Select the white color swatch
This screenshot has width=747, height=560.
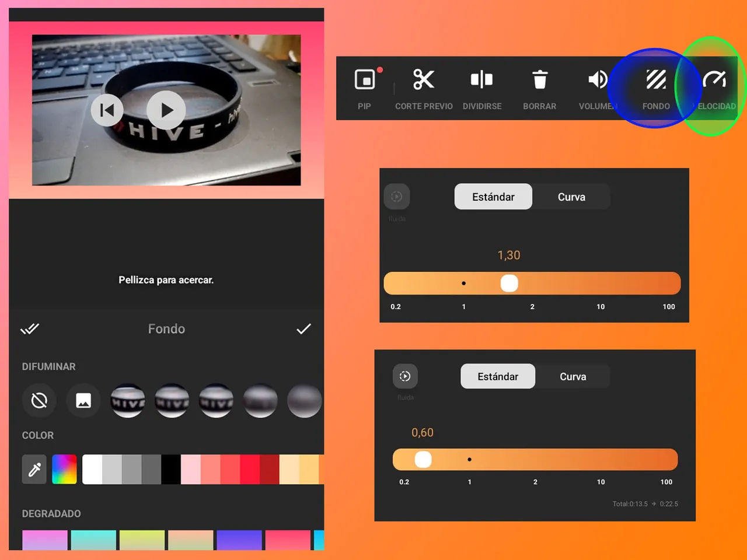click(x=92, y=469)
